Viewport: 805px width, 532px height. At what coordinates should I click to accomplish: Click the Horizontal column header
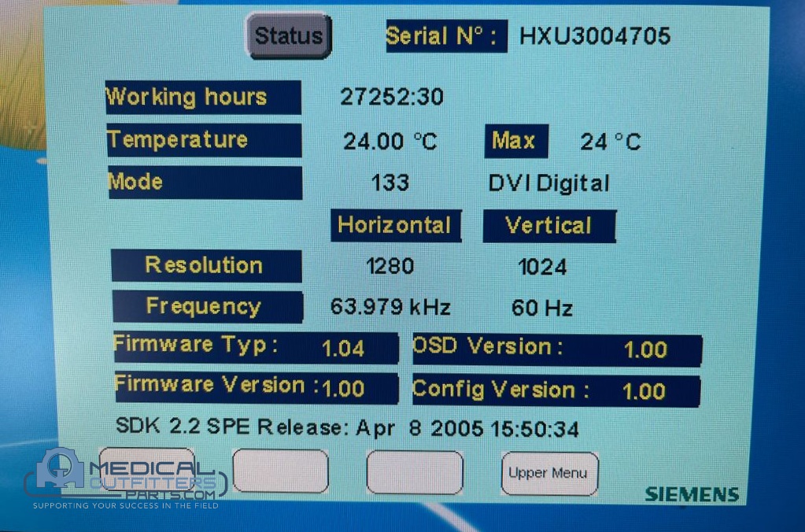tap(396, 225)
